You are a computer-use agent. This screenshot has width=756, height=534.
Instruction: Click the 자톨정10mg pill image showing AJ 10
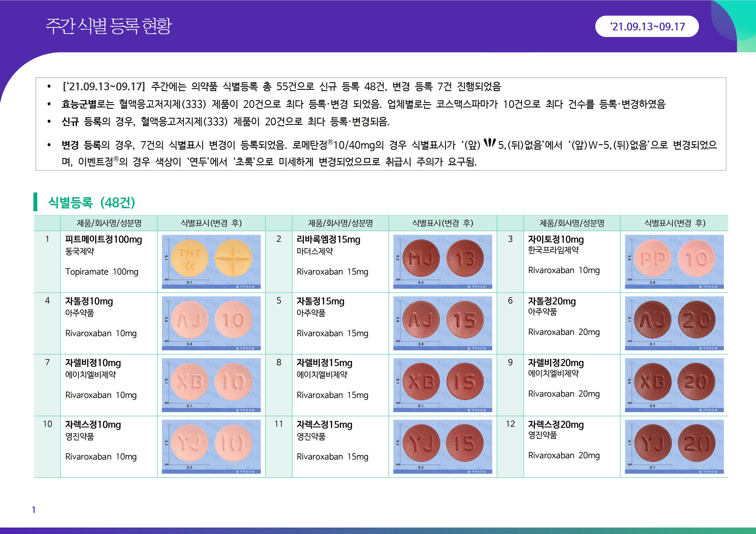pos(211,323)
